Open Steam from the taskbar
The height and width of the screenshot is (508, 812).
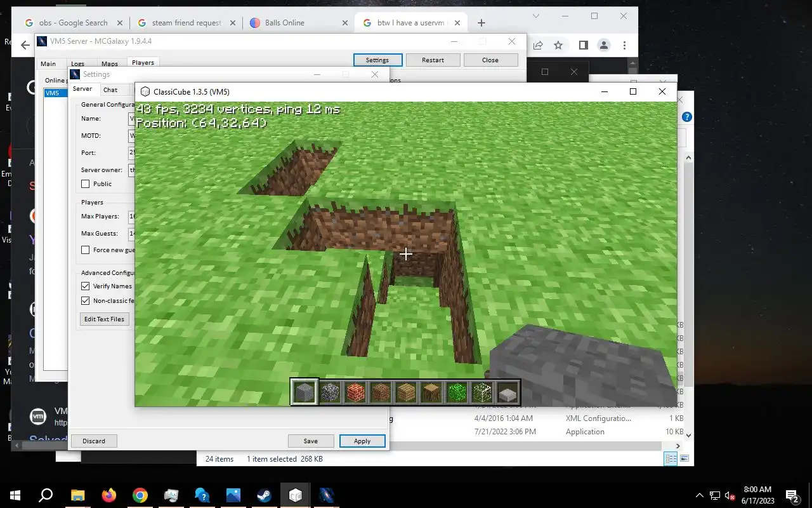pyautogui.click(x=264, y=495)
